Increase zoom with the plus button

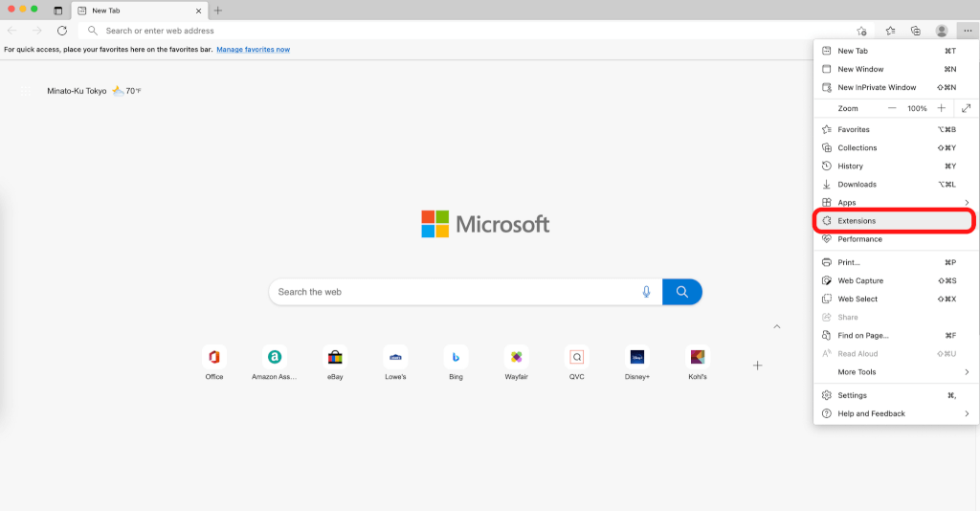coord(942,108)
